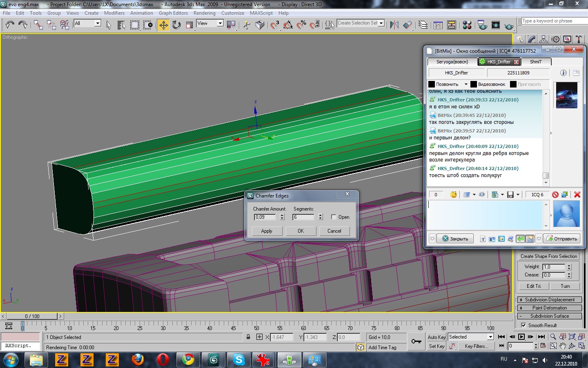
Task: Toggle the selection lock icon
Action: [248, 337]
